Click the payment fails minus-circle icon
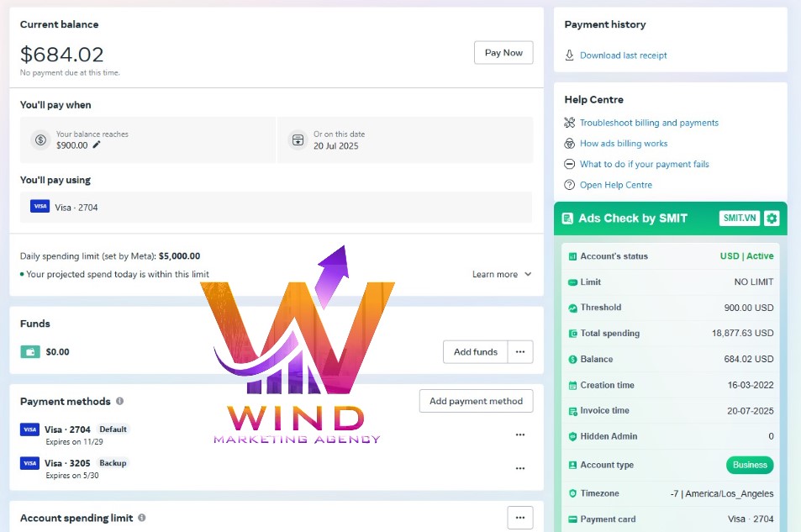Viewport: 801px width, 532px height. (569, 164)
